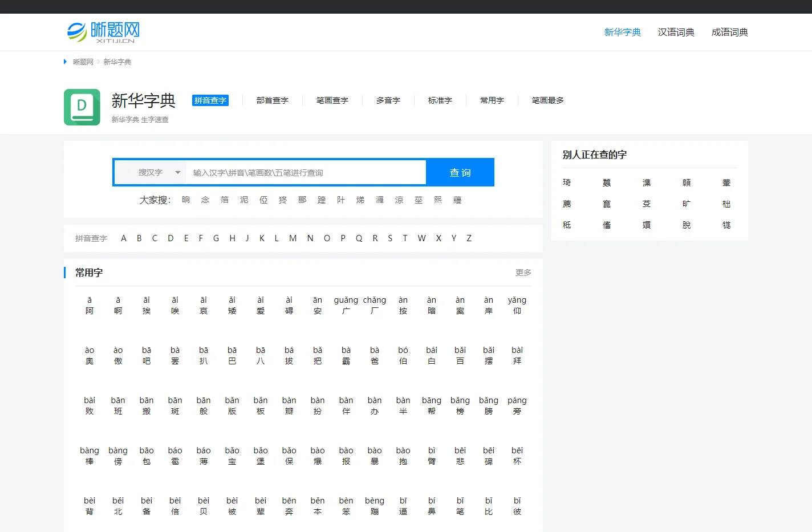Open pinyin index letter Z
812x532 pixels.
(x=469, y=238)
